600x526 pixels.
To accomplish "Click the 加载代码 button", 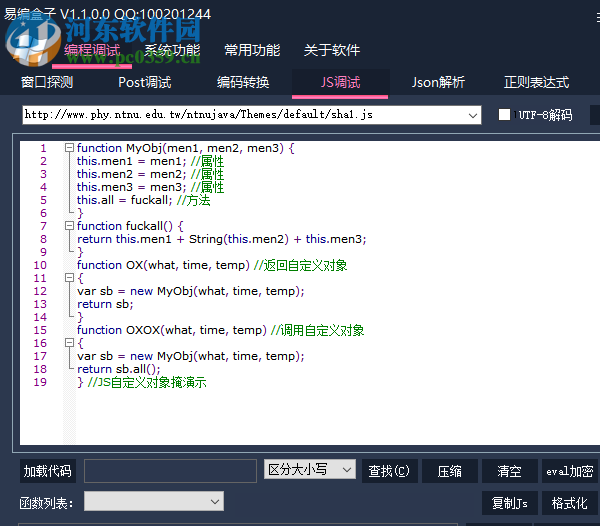I will click(x=47, y=471).
